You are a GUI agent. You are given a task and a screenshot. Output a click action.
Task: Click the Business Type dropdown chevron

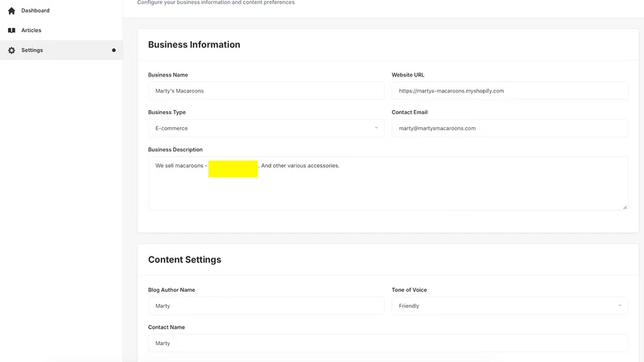(x=376, y=128)
